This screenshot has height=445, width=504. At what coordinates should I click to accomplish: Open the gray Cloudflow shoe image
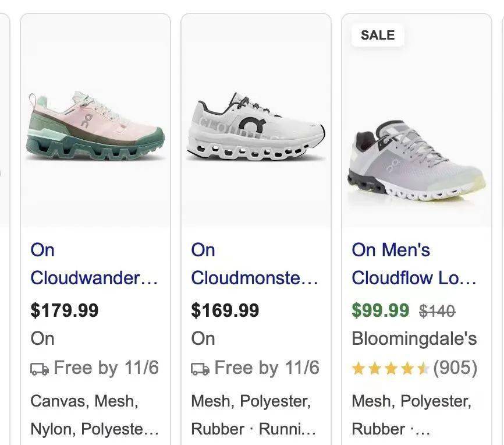coord(416,160)
